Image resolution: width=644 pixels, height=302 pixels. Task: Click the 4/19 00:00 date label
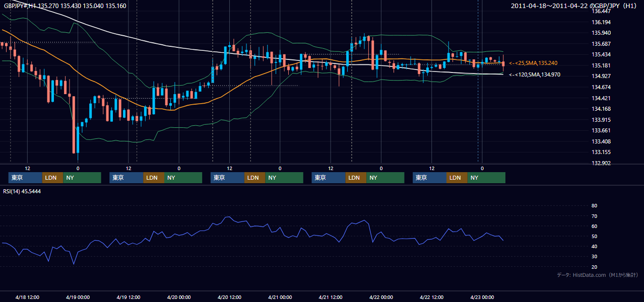[78, 297]
